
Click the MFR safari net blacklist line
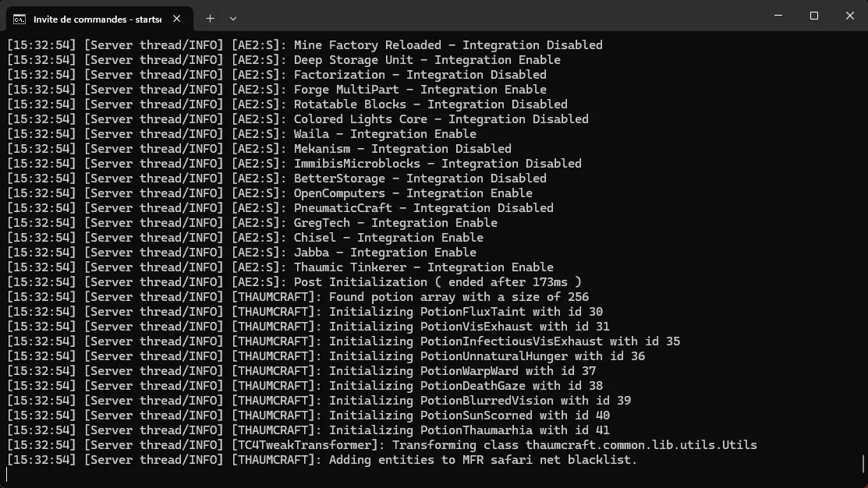coord(483,460)
